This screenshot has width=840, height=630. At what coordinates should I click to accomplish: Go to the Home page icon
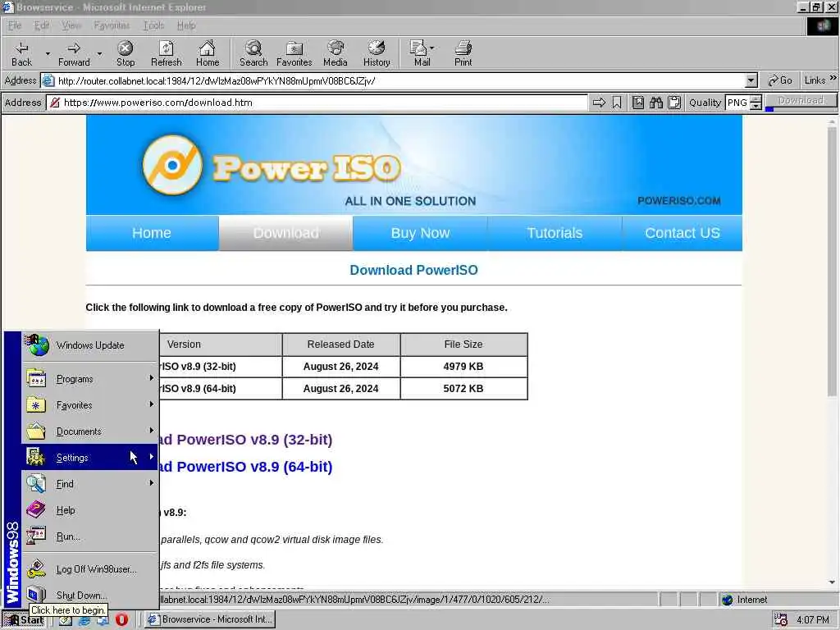coord(208,53)
